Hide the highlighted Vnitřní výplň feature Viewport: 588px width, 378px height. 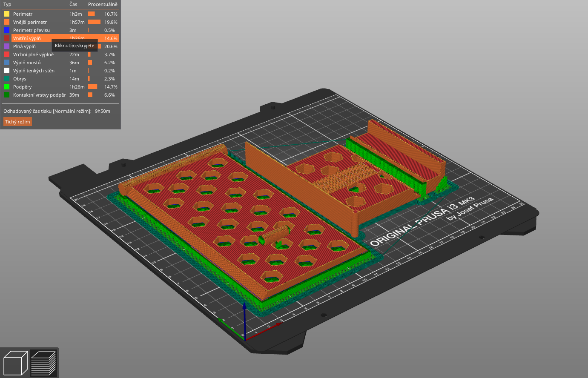27,38
